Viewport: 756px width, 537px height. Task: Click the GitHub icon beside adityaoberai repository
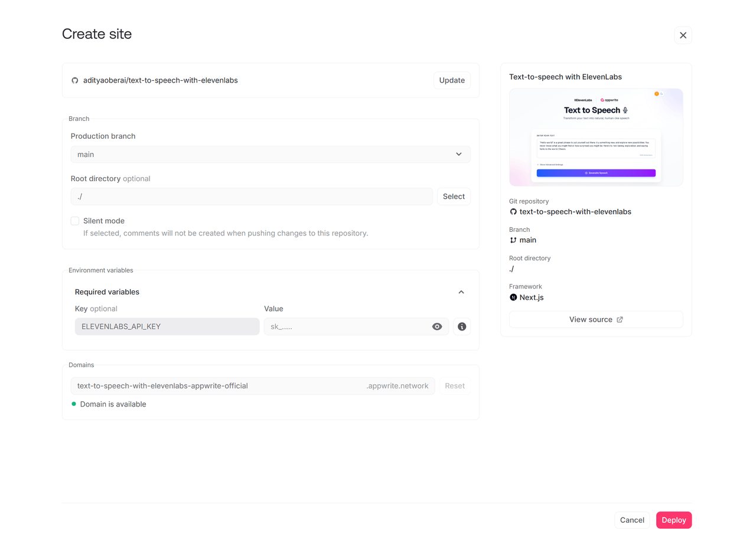(x=75, y=80)
